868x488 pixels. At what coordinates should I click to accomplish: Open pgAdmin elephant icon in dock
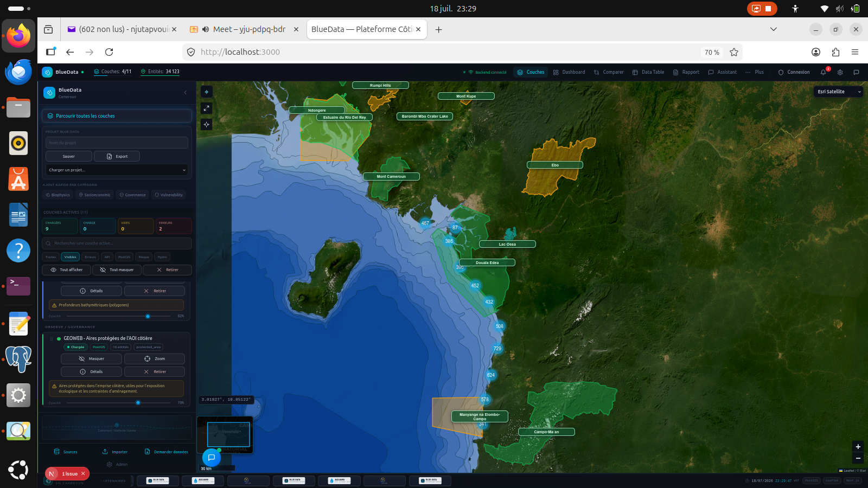[x=18, y=359]
